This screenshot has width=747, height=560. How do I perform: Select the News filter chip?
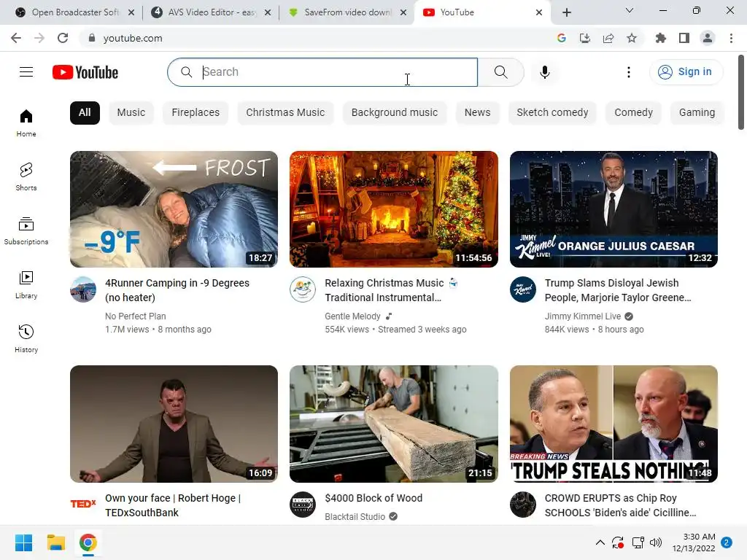click(477, 113)
